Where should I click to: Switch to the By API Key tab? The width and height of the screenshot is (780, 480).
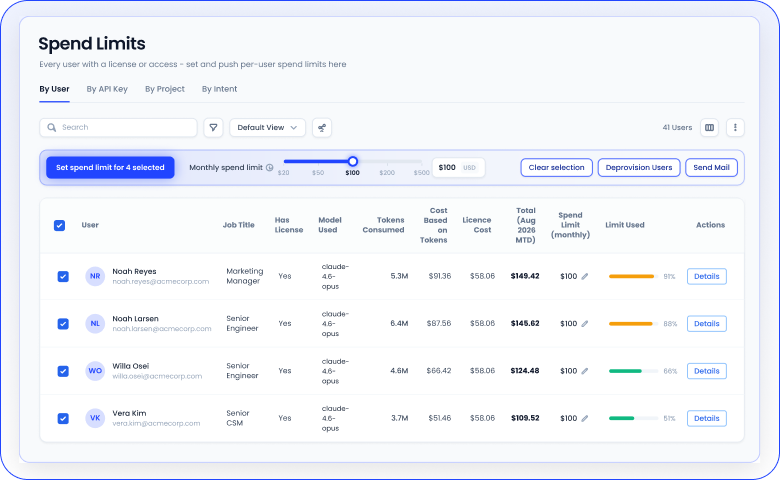(x=107, y=89)
